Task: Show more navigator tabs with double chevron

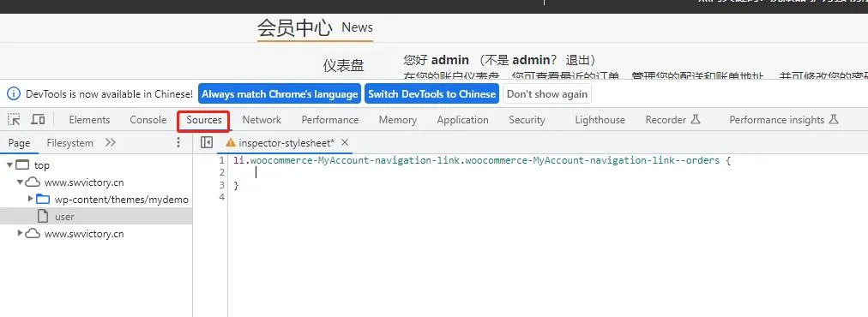Action: click(x=110, y=143)
